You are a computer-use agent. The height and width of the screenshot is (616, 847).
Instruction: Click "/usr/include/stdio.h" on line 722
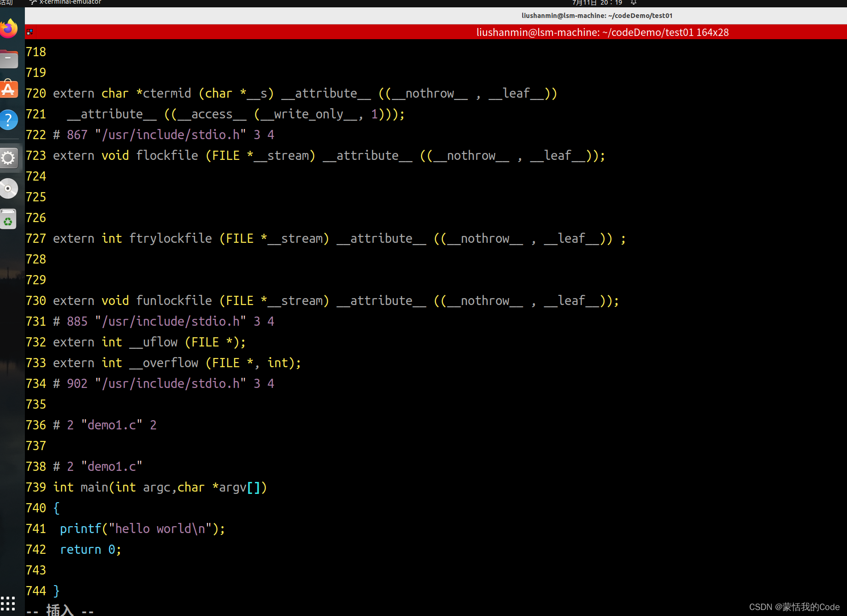tap(171, 135)
